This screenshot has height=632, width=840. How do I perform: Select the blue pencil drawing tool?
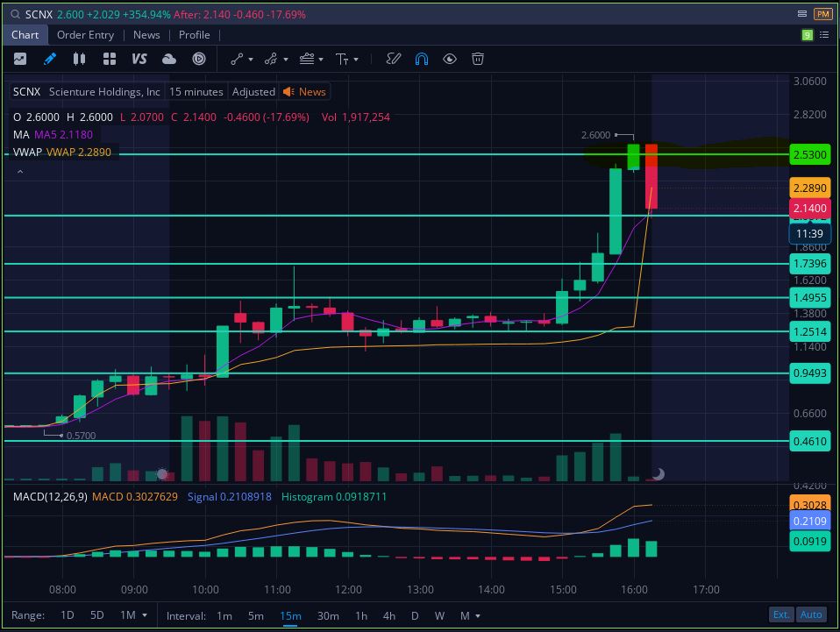pos(50,59)
